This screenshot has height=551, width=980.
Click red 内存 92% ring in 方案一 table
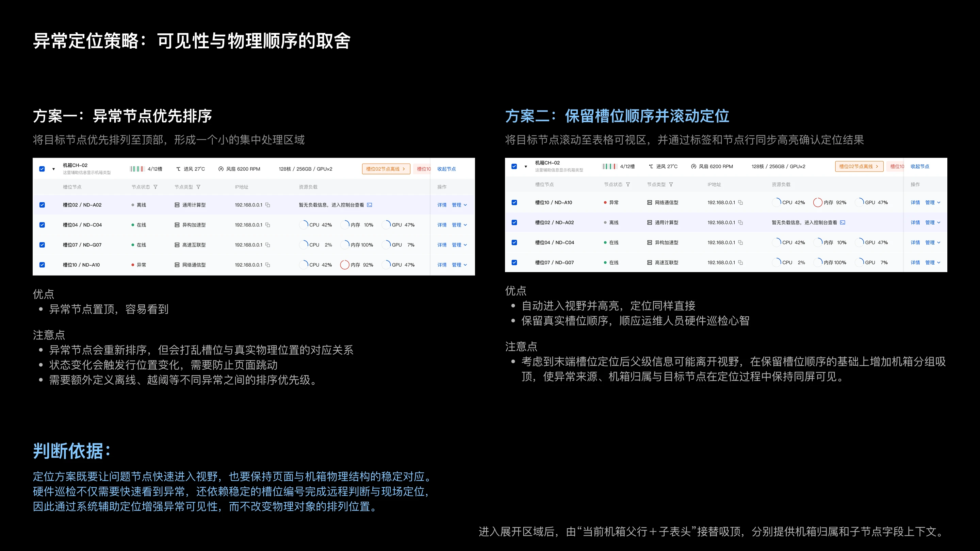[x=344, y=265]
